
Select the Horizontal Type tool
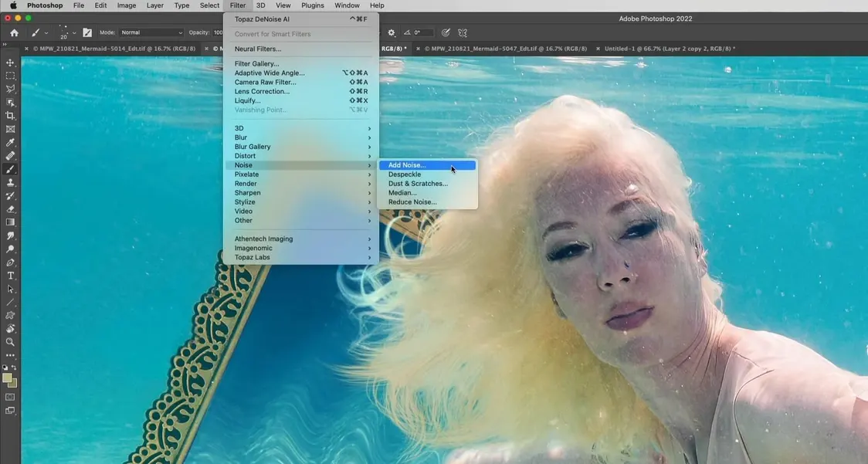[10, 276]
